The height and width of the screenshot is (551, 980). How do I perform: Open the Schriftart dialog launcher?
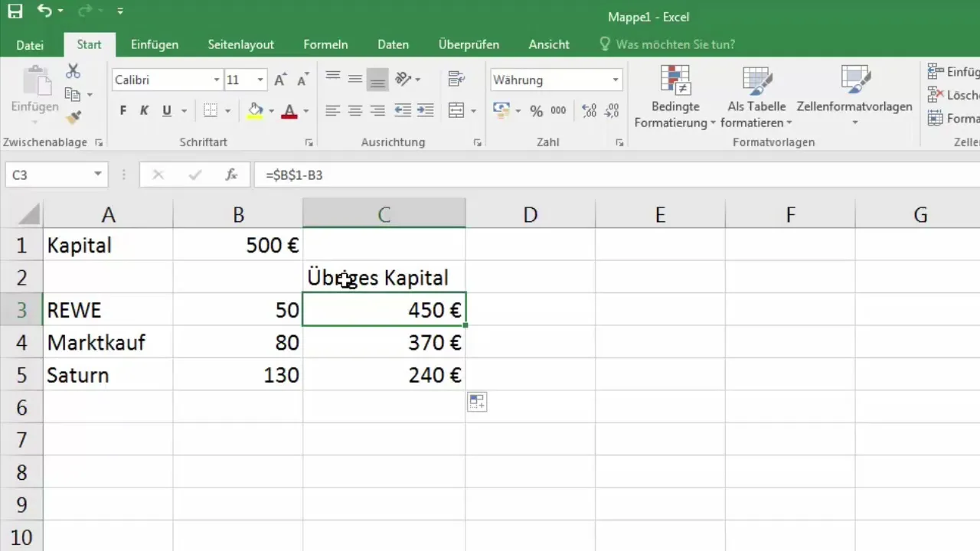[x=309, y=143]
